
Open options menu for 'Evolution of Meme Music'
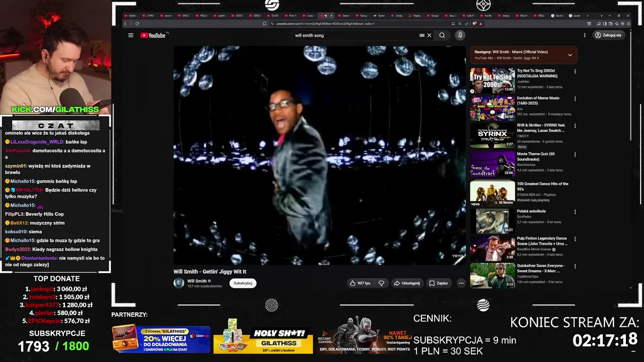(575, 99)
